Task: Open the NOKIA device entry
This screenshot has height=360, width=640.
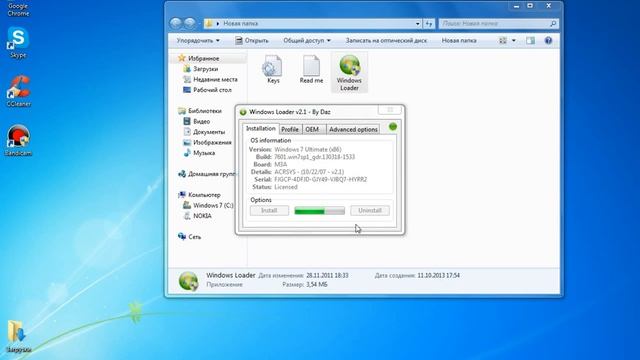Action: point(202,216)
